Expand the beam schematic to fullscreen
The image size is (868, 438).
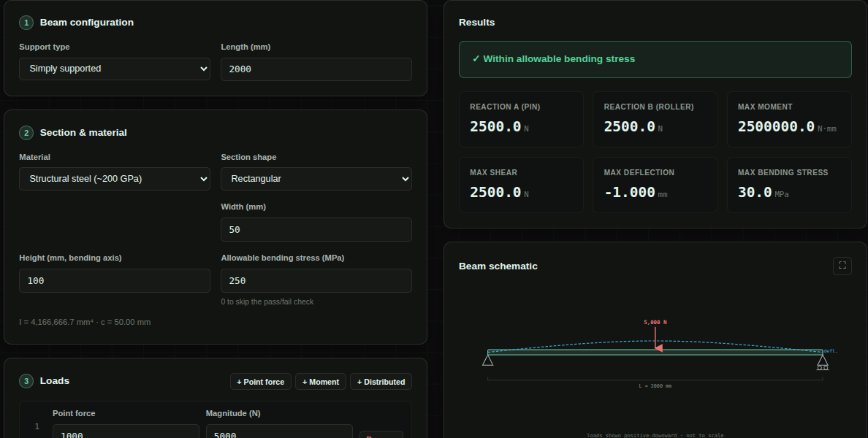point(842,266)
